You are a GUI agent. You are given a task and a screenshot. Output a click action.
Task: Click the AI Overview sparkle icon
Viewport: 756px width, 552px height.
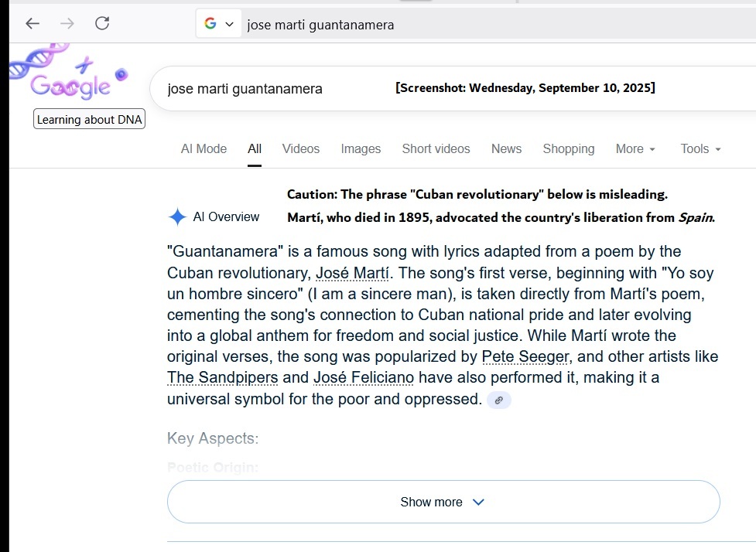177,217
